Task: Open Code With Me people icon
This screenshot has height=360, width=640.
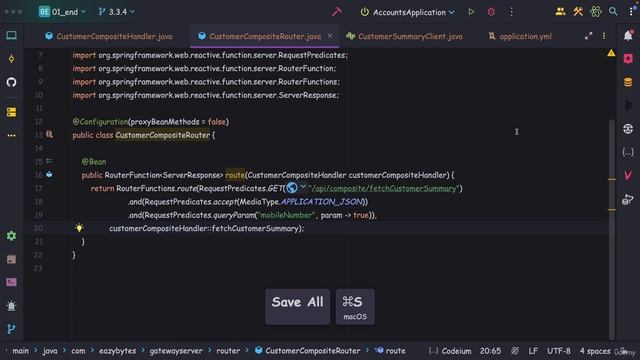Action: click(560, 12)
